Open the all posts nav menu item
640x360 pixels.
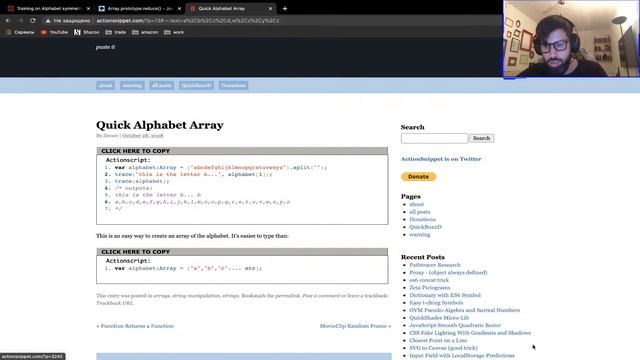tap(162, 85)
